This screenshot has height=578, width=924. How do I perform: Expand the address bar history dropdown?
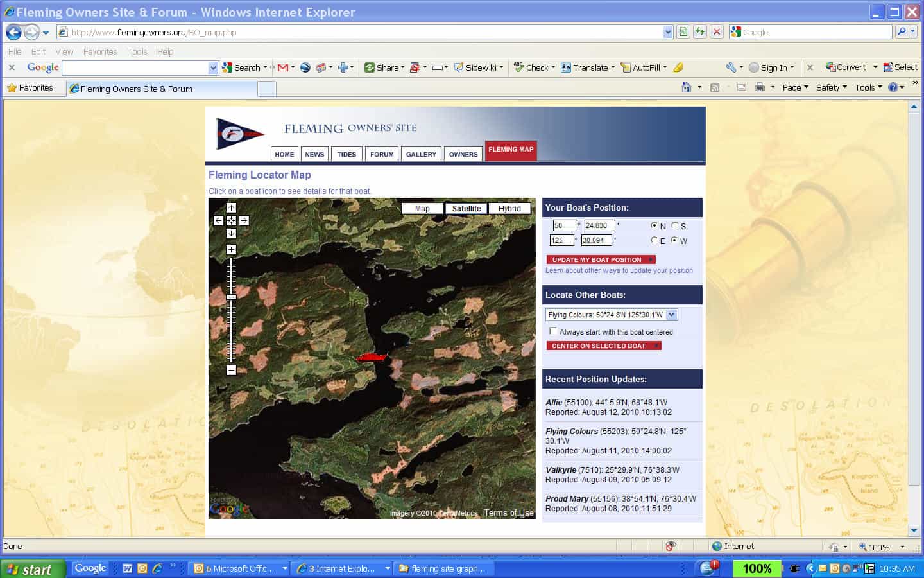pyautogui.click(x=668, y=31)
